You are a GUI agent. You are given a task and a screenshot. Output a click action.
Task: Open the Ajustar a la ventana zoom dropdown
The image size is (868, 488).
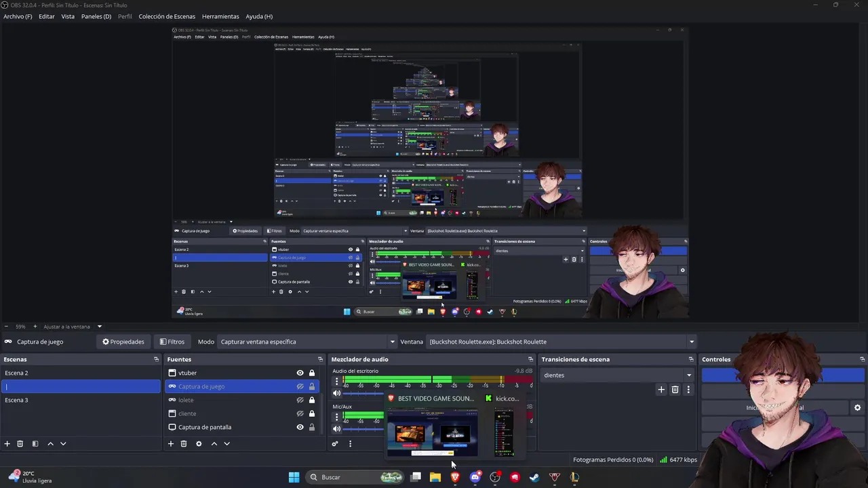(72, 327)
